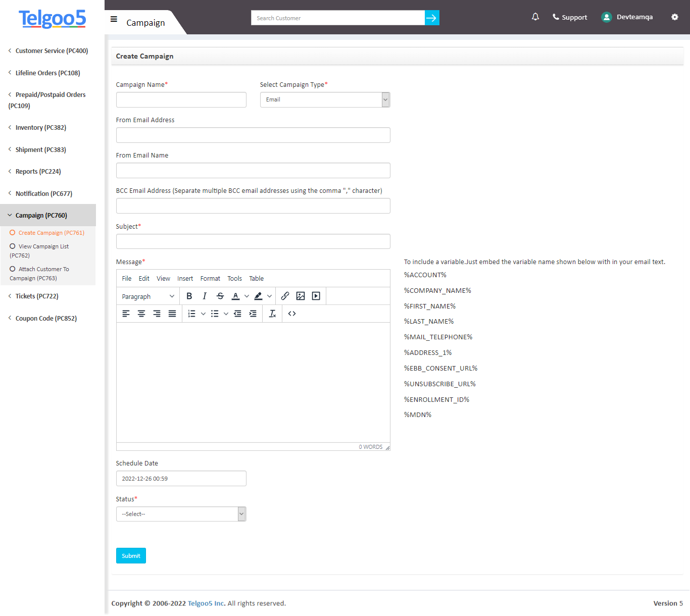Select the View Campaign List radio option
Viewport: 690px width, 616px height.
(x=12, y=246)
